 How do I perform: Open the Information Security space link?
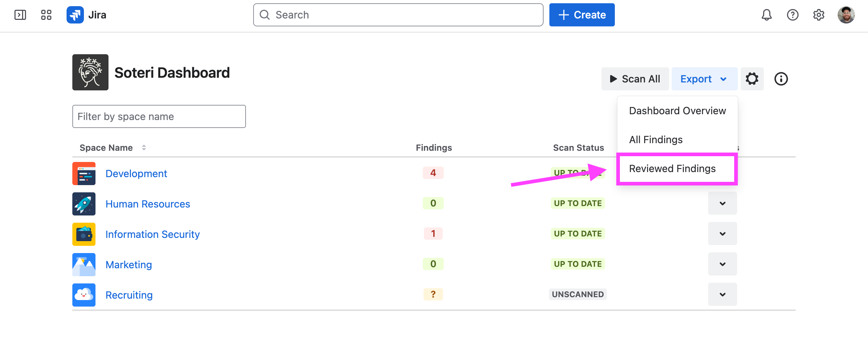(x=152, y=234)
